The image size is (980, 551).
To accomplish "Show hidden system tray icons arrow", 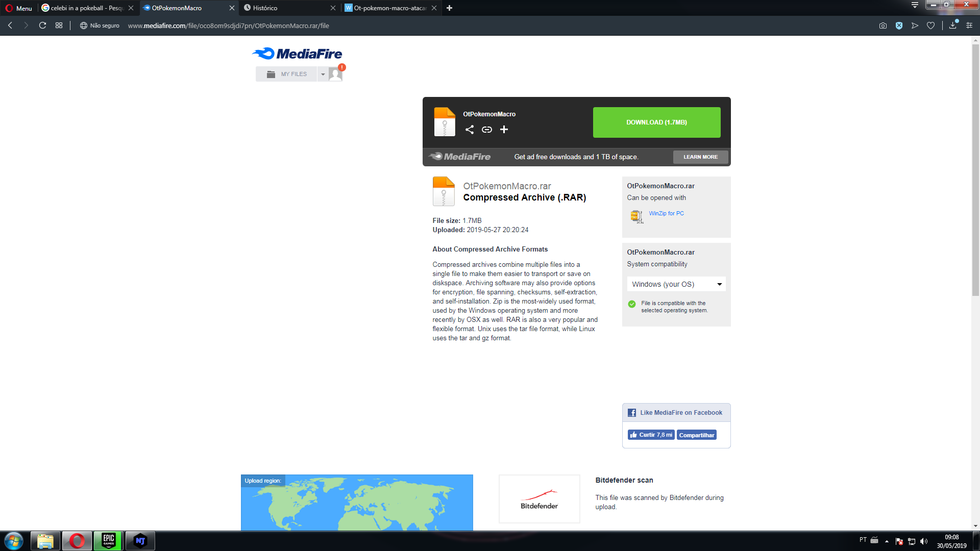I will pyautogui.click(x=887, y=541).
